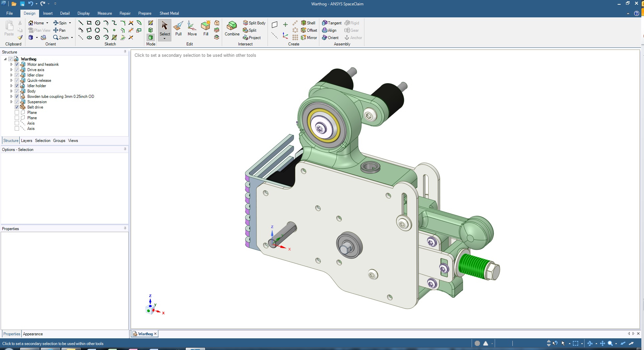
Task: Switch to the Layers panel tab
Action: (x=26, y=141)
